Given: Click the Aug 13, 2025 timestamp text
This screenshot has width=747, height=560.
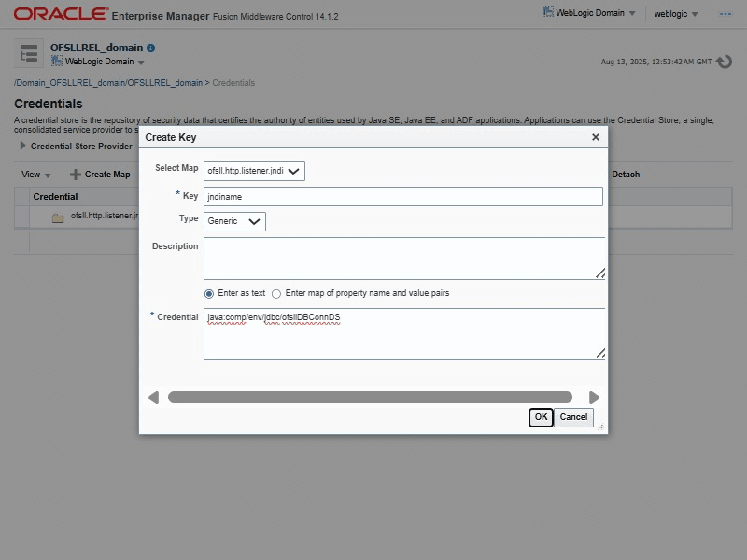Looking at the screenshot, I should 656,62.
